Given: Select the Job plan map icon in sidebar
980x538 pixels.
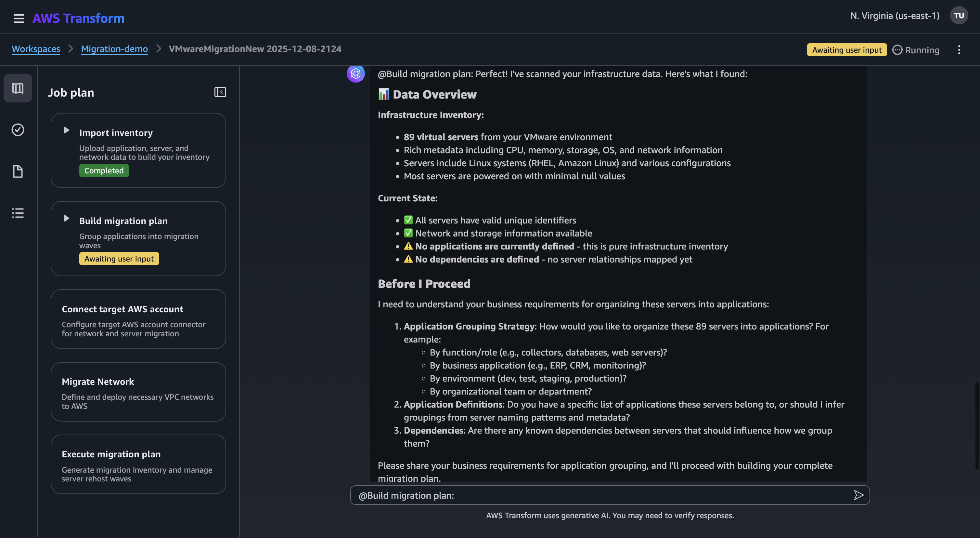Looking at the screenshot, I should (18, 88).
